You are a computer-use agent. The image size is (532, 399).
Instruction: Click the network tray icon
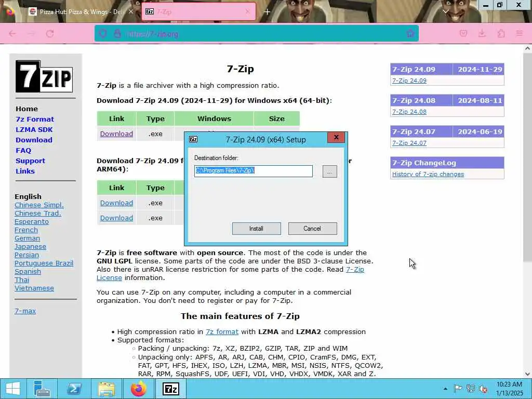point(471,389)
